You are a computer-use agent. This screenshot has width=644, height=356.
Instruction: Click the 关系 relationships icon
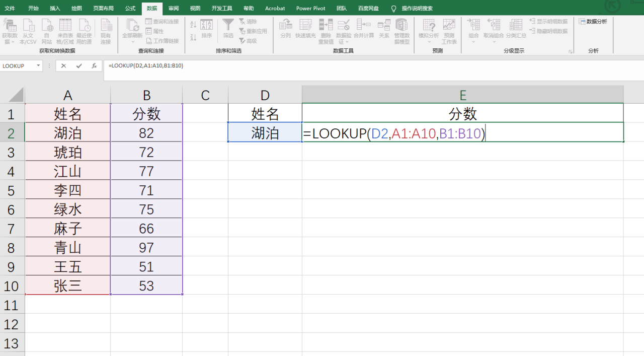coord(384,29)
